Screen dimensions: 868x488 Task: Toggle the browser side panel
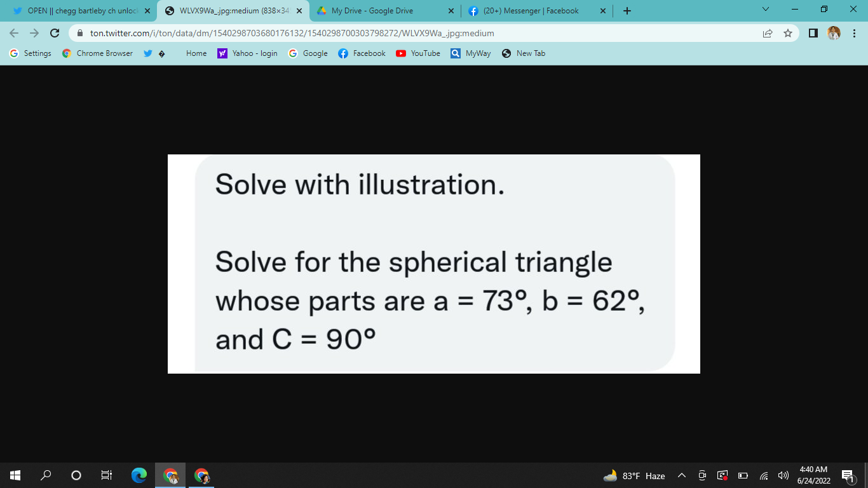[813, 33]
